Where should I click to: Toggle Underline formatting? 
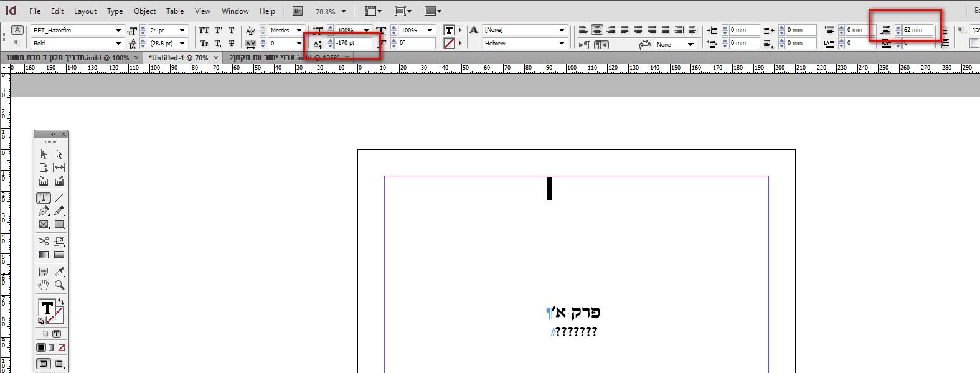[x=232, y=30]
